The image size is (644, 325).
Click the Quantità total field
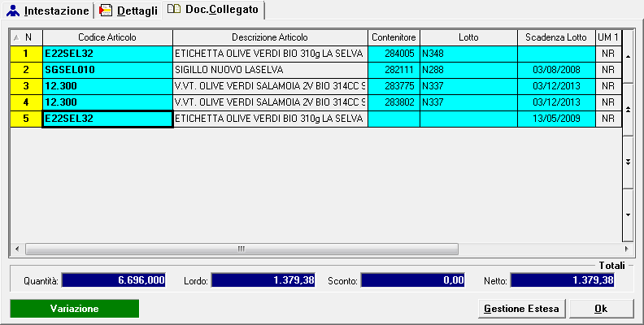[113, 280]
